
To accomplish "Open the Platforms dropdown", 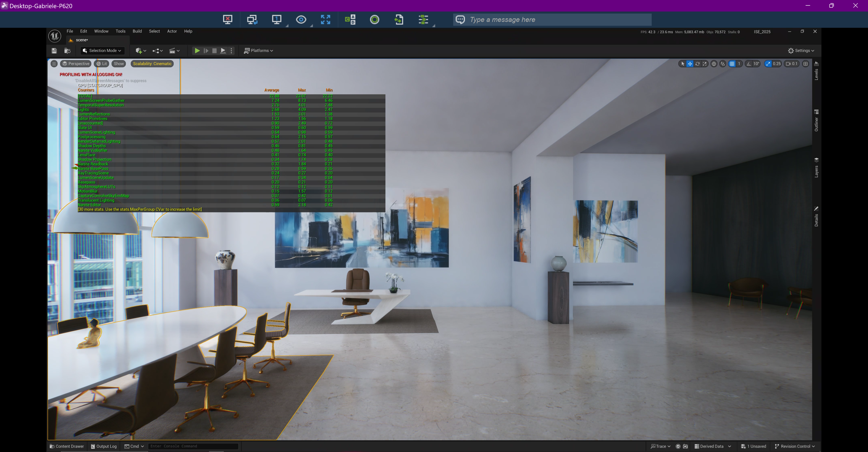I will (258, 51).
